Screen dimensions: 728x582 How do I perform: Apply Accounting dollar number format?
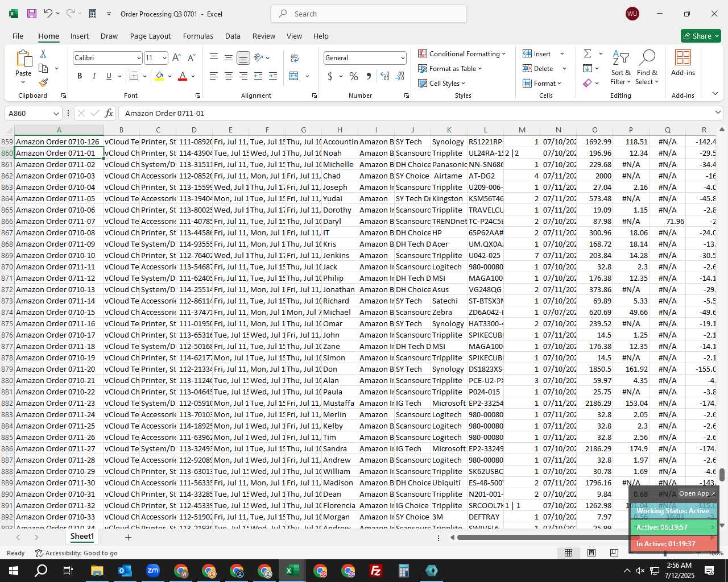tap(330, 76)
